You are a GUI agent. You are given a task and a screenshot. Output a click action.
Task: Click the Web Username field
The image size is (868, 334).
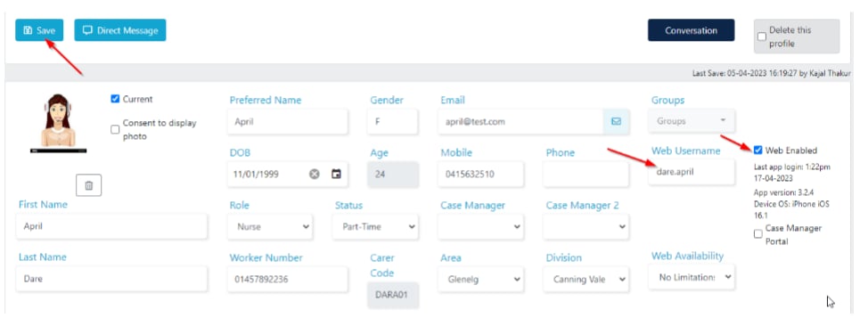tap(692, 172)
